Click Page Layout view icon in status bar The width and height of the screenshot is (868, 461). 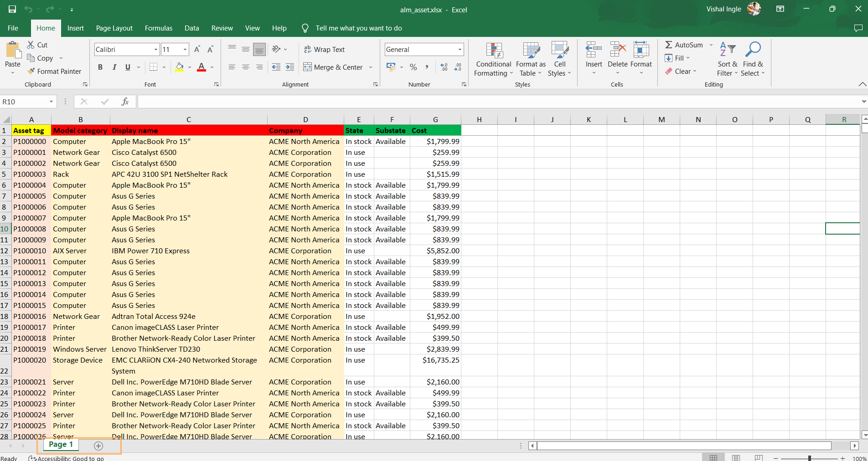pos(736,458)
